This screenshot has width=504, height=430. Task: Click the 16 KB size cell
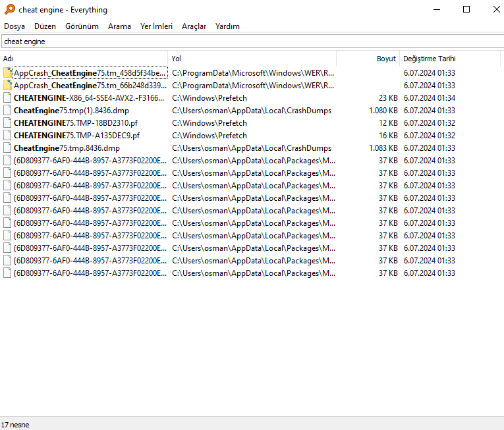(388, 136)
